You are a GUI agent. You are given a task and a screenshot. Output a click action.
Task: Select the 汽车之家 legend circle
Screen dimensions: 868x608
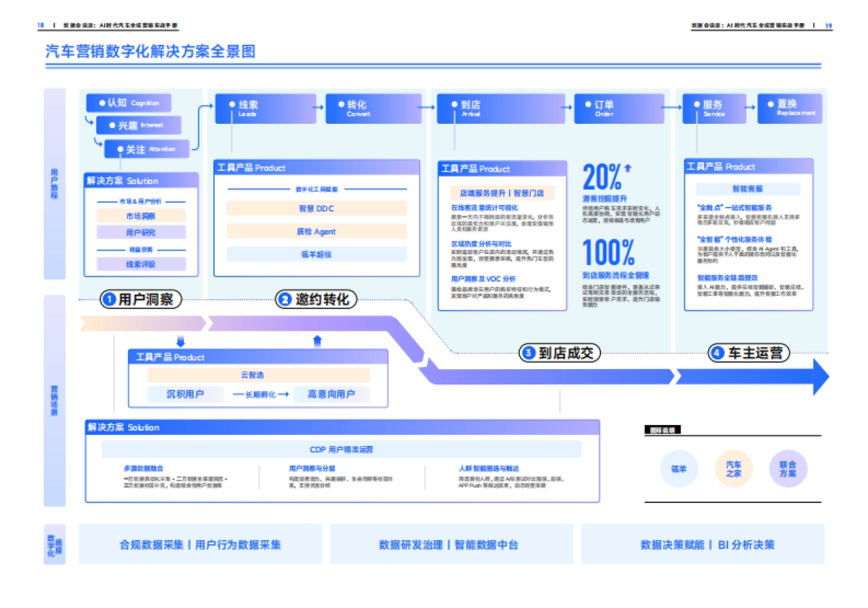click(733, 469)
